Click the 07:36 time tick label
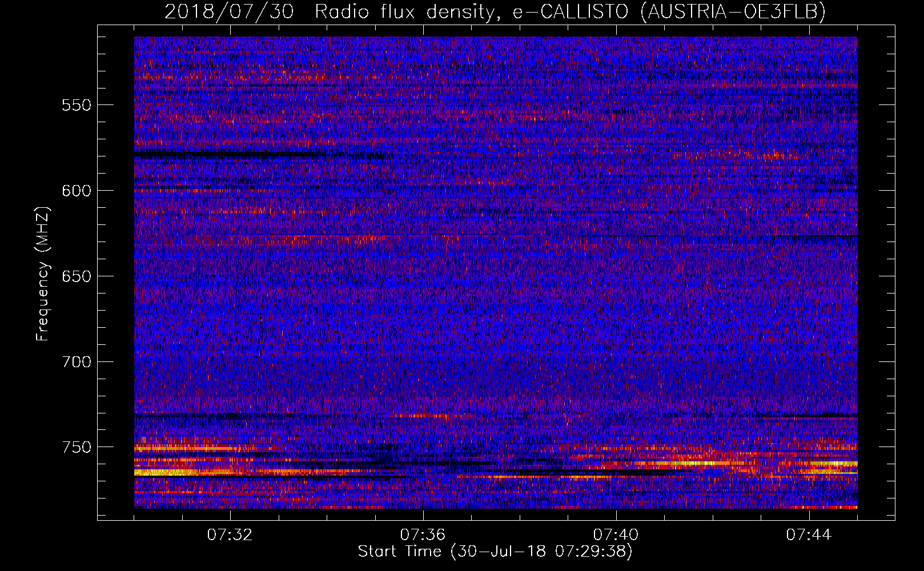Screen dimensions: 924x571 tap(423, 535)
